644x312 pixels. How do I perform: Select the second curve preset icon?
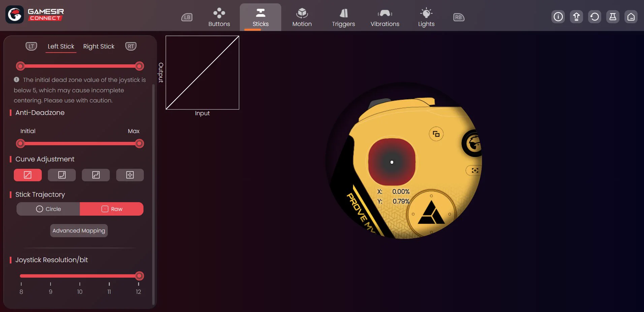62,175
